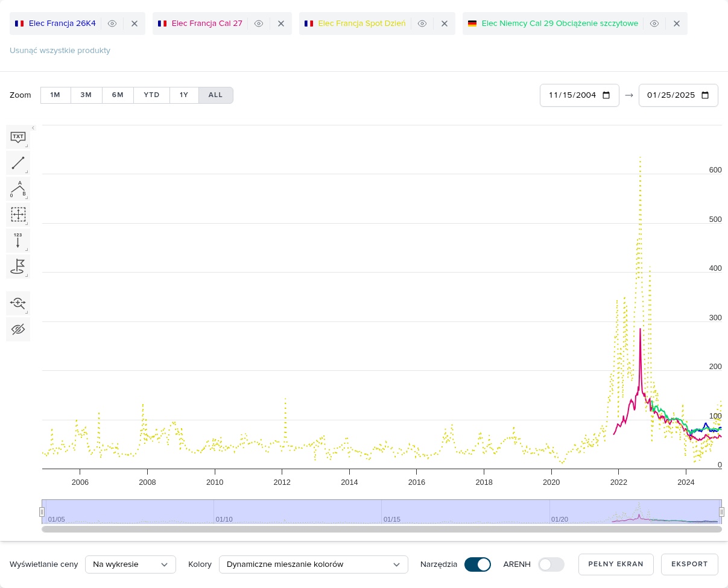728x588 pixels.
Task: Set zoom to YTD
Action: point(151,95)
